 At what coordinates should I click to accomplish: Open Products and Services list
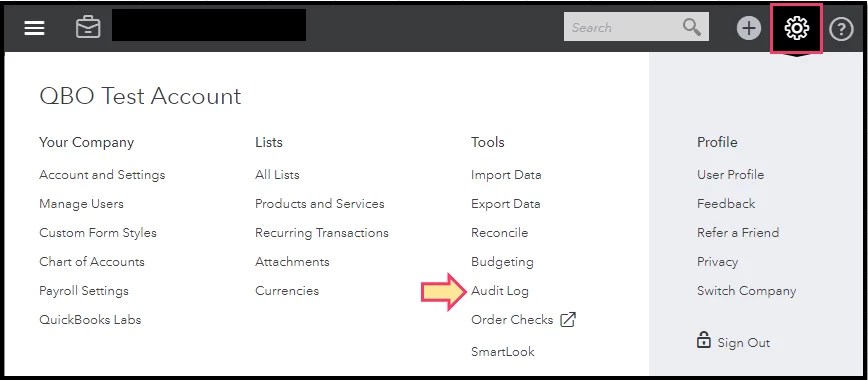point(319,204)
